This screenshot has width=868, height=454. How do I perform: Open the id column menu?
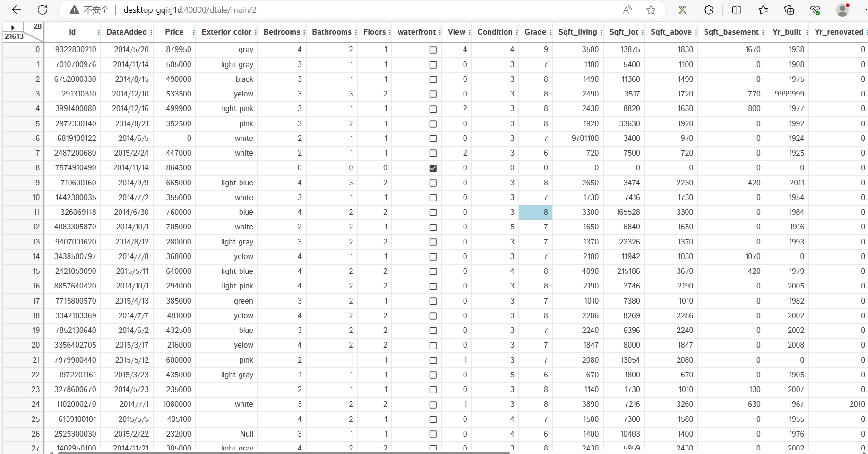98,32
